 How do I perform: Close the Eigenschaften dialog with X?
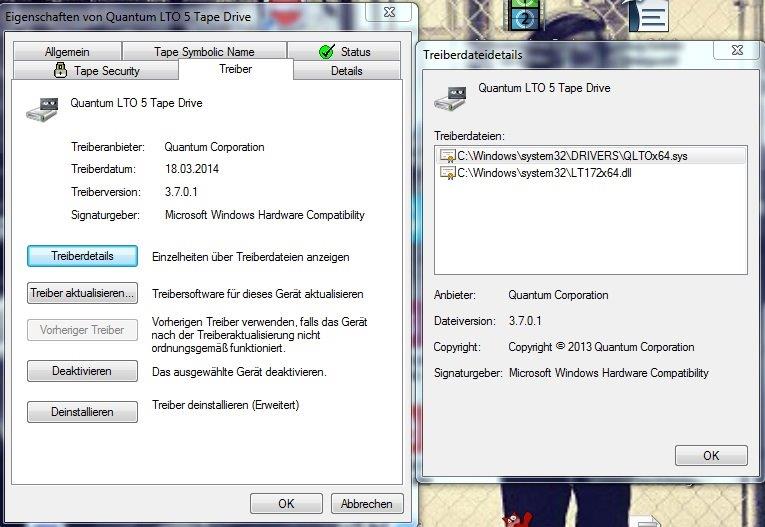pyautogui.click(x=389, y=12)
